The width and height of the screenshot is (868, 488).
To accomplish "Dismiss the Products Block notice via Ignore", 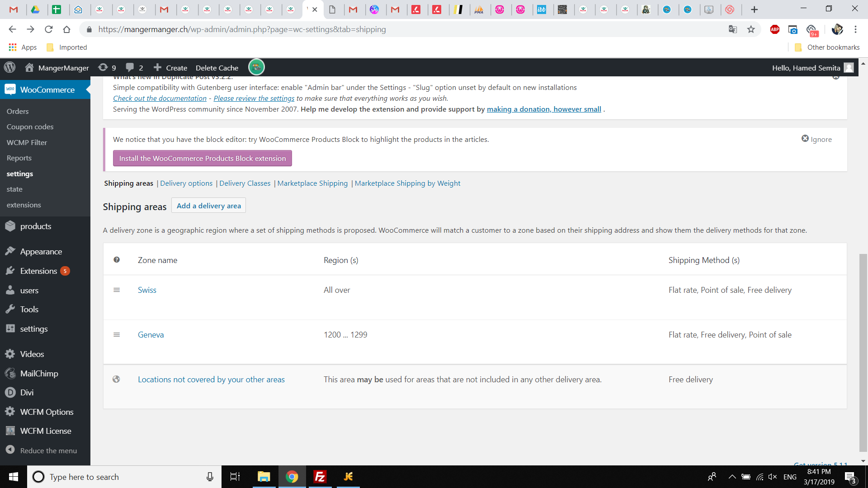I will point(816,139).
